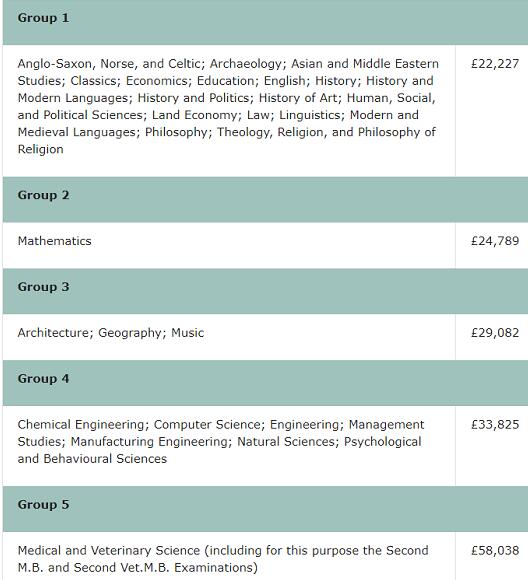Select Computer Science in Group 4 list

coord(208,425)
